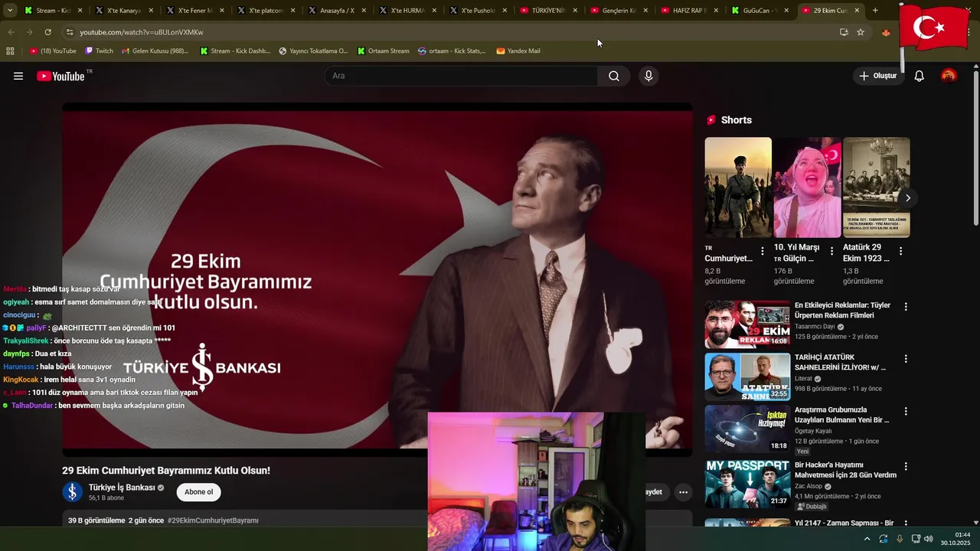Open options for Atatürk 29 Ekim short
This screenshot has width=980, height=551.
coord(900,251)
